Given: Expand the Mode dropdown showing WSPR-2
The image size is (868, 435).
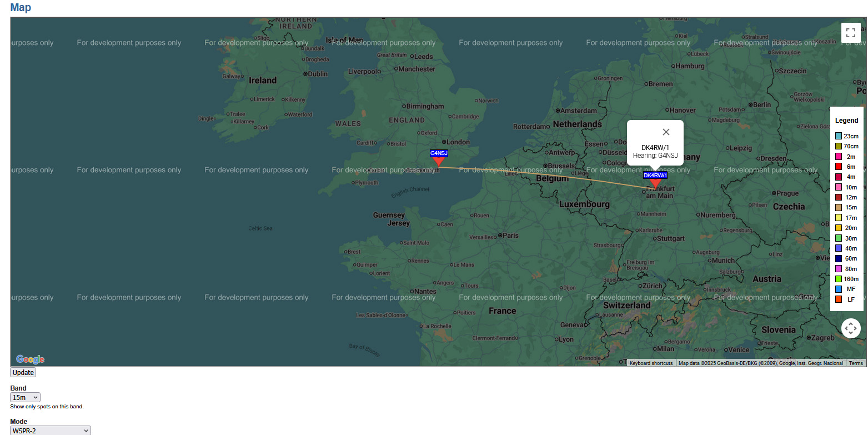Looking at the screenshot, I should tap(51, 431).
